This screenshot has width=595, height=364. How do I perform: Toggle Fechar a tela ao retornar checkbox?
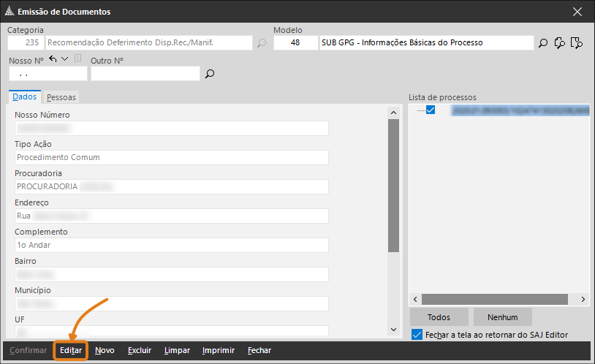point(417,335)
